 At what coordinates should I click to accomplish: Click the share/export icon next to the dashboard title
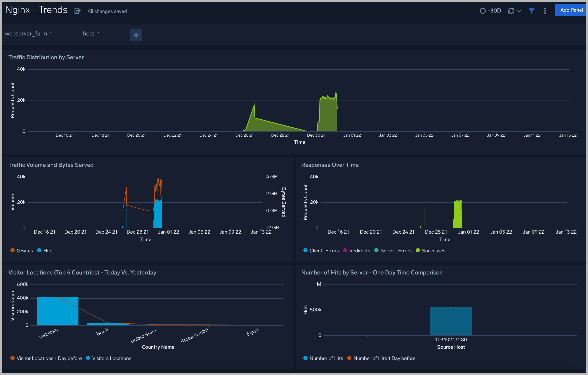[x=77, y=11]
